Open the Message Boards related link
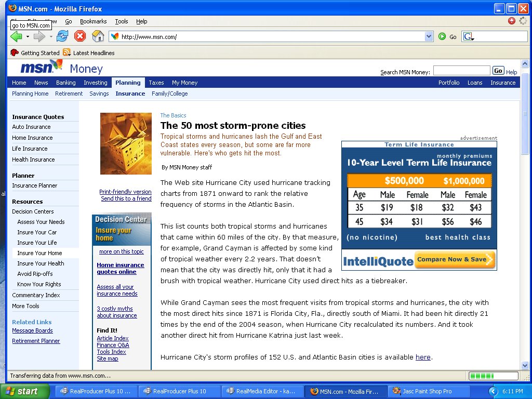The image size is (532, 399). pyautogui.click(x=32, y=330)
